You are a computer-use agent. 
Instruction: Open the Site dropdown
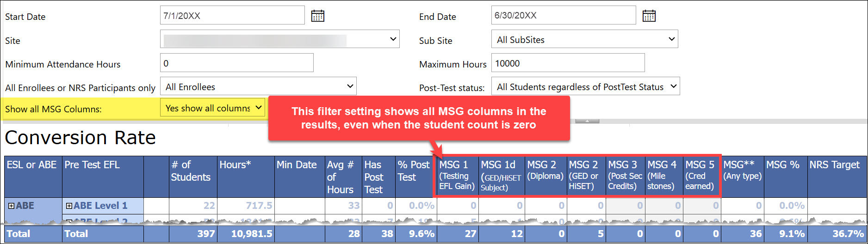click(279, 39)
